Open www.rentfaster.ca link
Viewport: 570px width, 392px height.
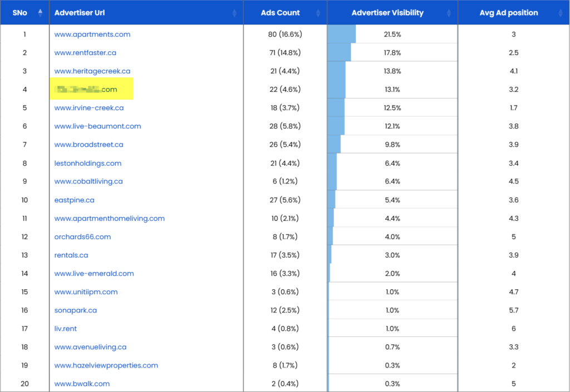click(85, 53)
